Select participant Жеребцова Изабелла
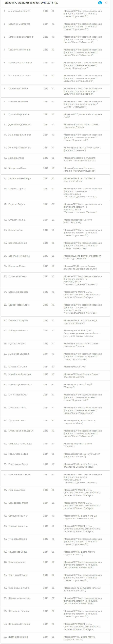The height and width of the screenshot is (644, 113). (x=20, y=148)
